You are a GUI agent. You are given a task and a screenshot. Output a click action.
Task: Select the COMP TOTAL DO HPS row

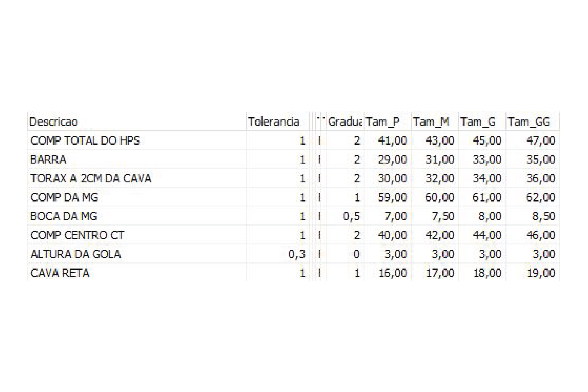pos(293,140)
